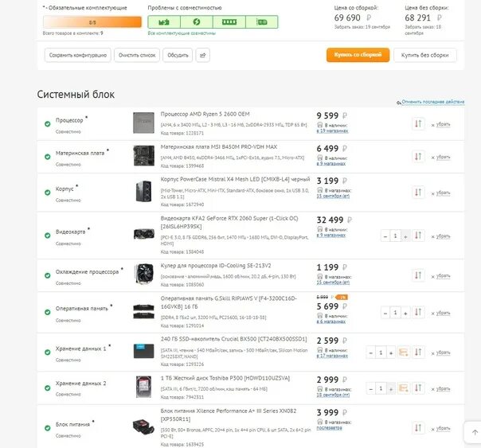The height and width of the screenshot is (448, 481).
Task: Click orange 'Купить со сборкой' button
Action: (x=358, y=55)
